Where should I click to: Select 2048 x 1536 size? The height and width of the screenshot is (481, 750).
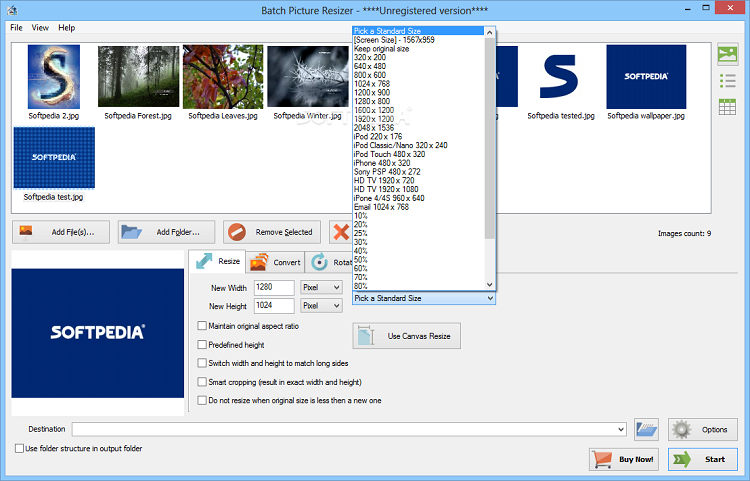pos(418,128)
